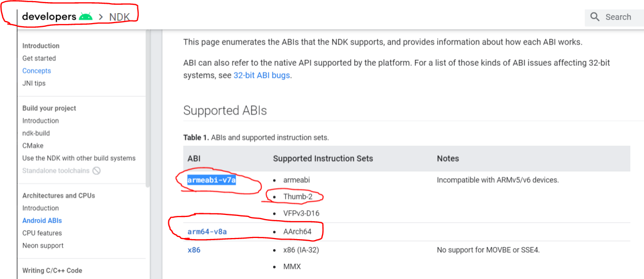Go to NDK breadcrumb link
Image resolution: width=644 pixels, height=279 pixels.
click(119, 17)
